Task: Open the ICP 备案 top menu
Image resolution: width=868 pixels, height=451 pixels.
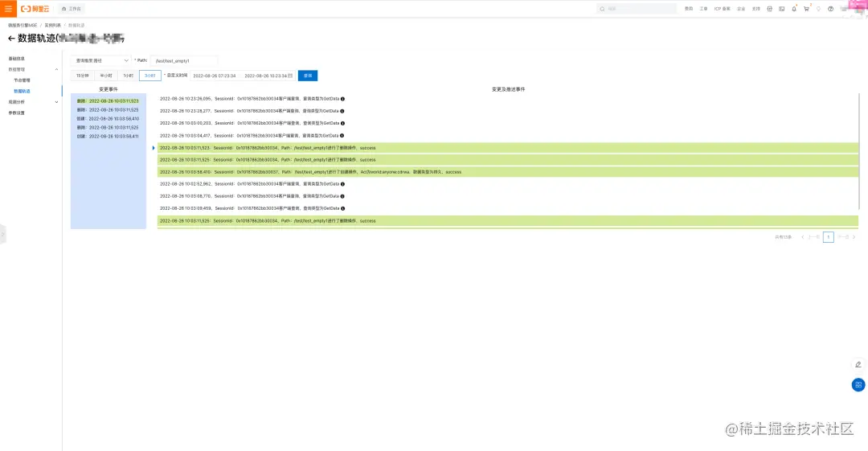Action: click(722, 9)
